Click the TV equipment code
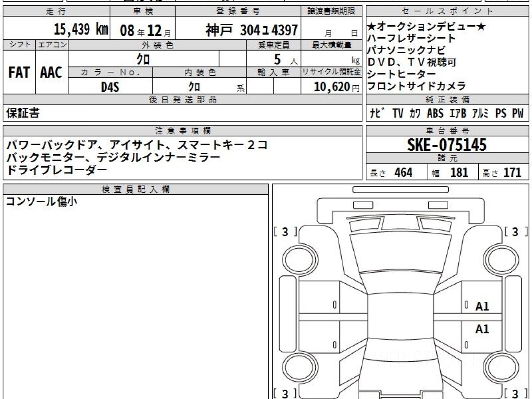 [398, 113]
